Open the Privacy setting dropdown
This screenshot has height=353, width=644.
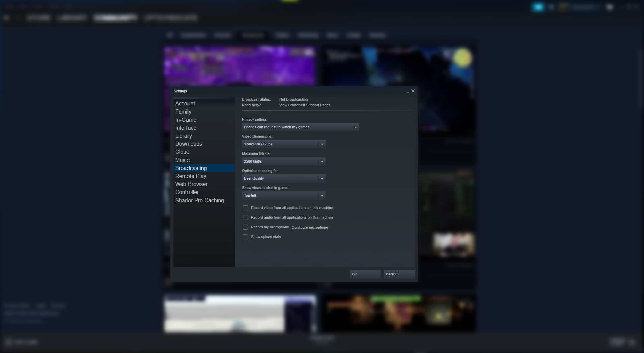click(x=356, y=127)
